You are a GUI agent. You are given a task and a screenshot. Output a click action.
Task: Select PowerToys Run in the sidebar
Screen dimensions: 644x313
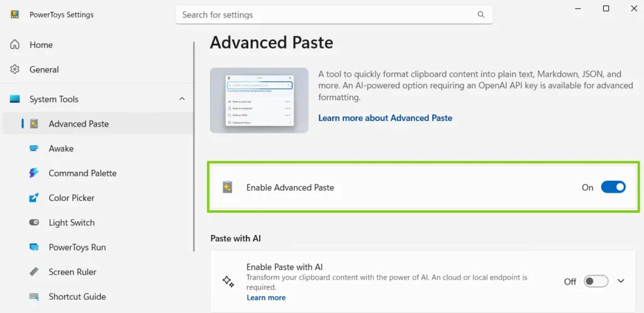click(97, 248)
